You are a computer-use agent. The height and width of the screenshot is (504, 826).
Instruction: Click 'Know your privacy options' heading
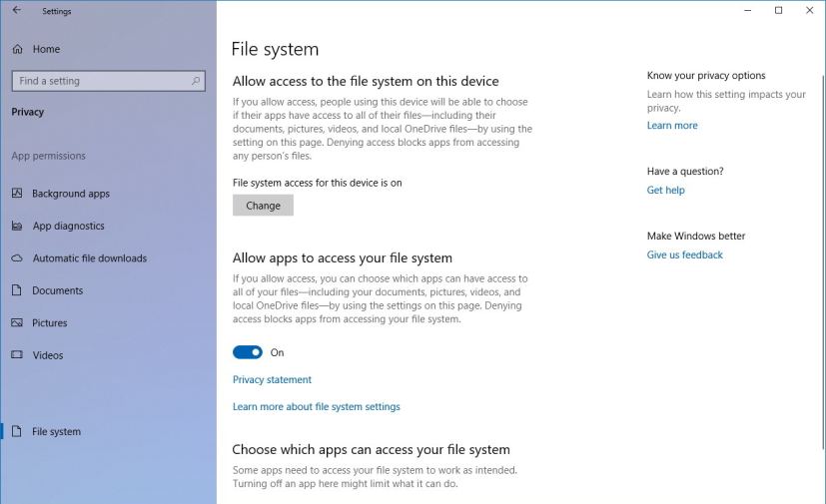[706, 75]
